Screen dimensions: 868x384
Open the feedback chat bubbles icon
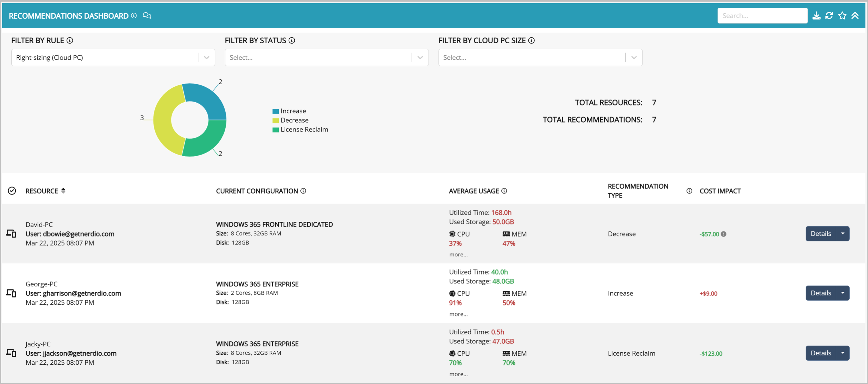[147, 16]
